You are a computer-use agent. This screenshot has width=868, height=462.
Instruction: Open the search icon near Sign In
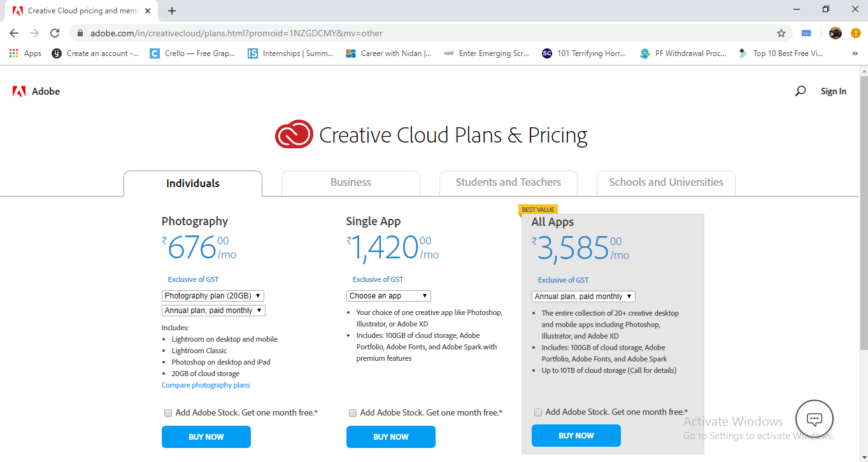(800, 91)
